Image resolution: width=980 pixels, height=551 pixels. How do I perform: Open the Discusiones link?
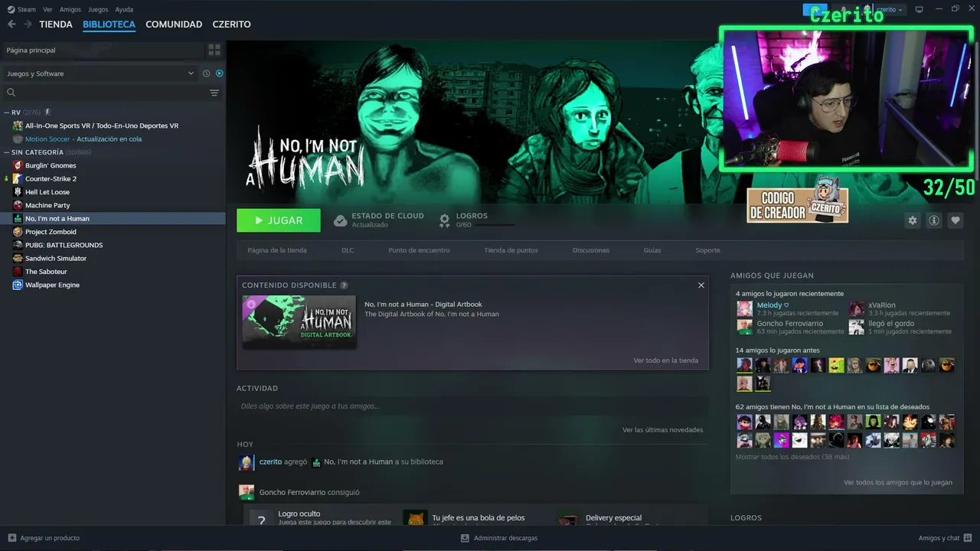591,250
